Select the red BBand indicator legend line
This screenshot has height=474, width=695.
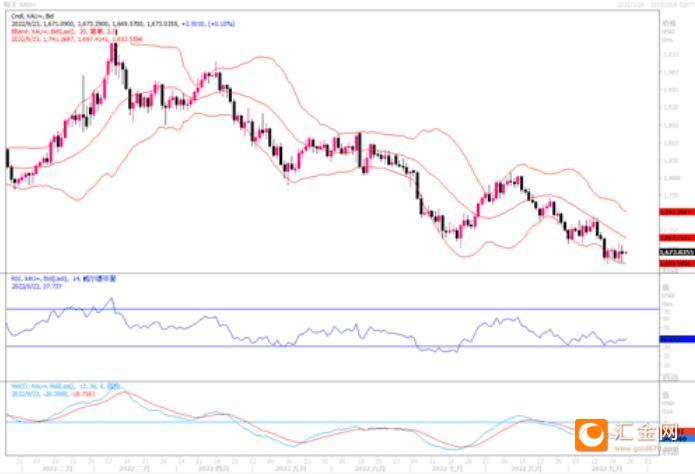pyautogui.click(x=64, y=32)
